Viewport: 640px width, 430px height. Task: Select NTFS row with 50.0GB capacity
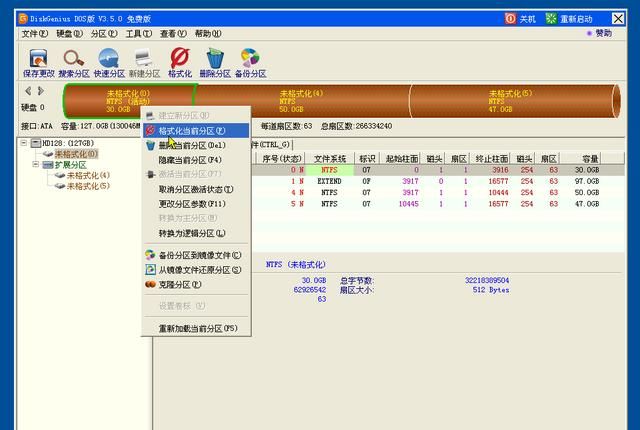pyautogui.click(x=438, y=192)
